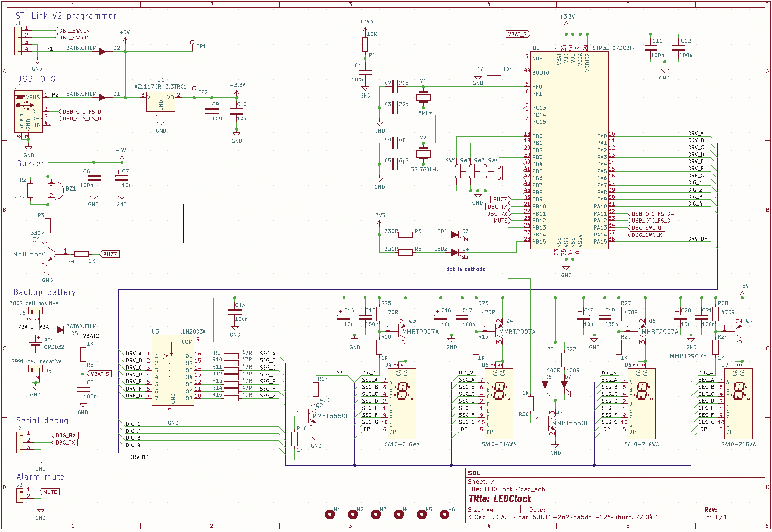Select capacitor C12 near the +3.3V rail
772x532 pixels.
(679, 48)
